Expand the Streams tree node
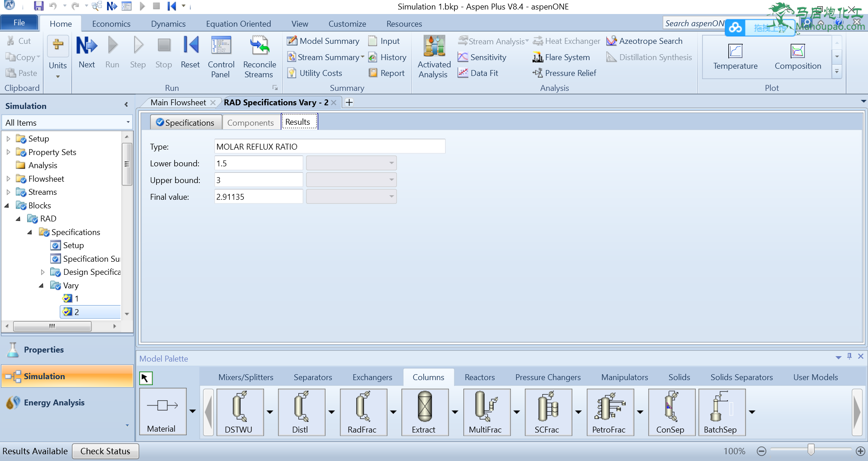Screen dimensions: 868x461 coord(8,192)
